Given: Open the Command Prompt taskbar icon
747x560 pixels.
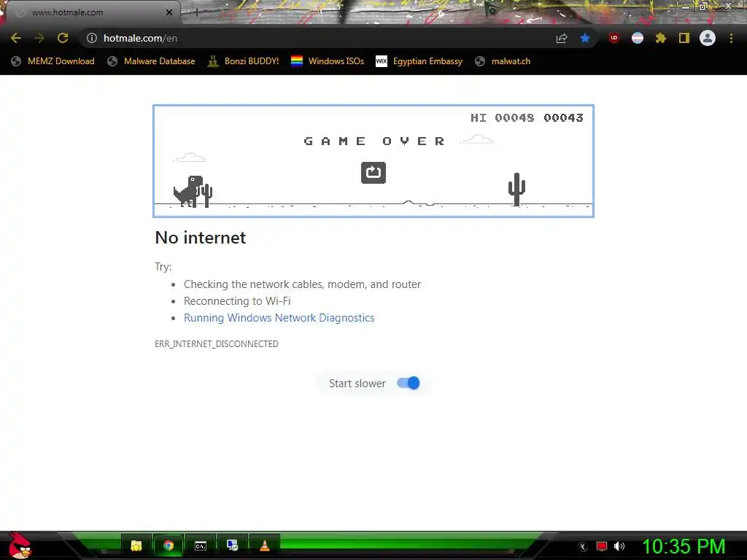Looking at the screenshot, I should point(201,545).
